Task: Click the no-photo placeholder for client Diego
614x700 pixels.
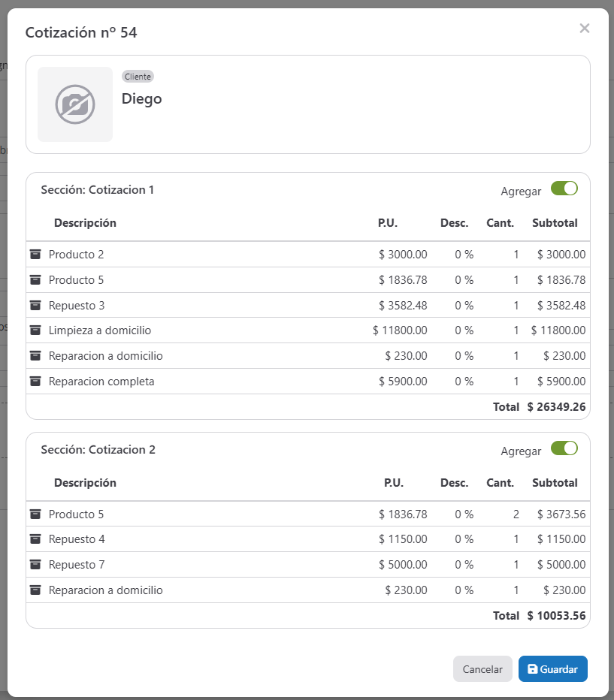Action: (75, 104)
